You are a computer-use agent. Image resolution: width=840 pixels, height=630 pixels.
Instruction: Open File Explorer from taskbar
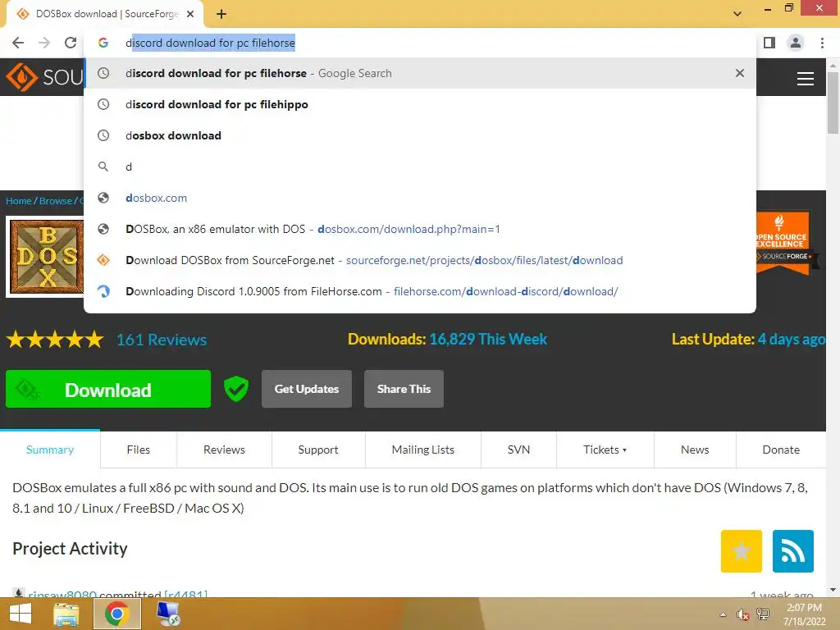[66, 614]
